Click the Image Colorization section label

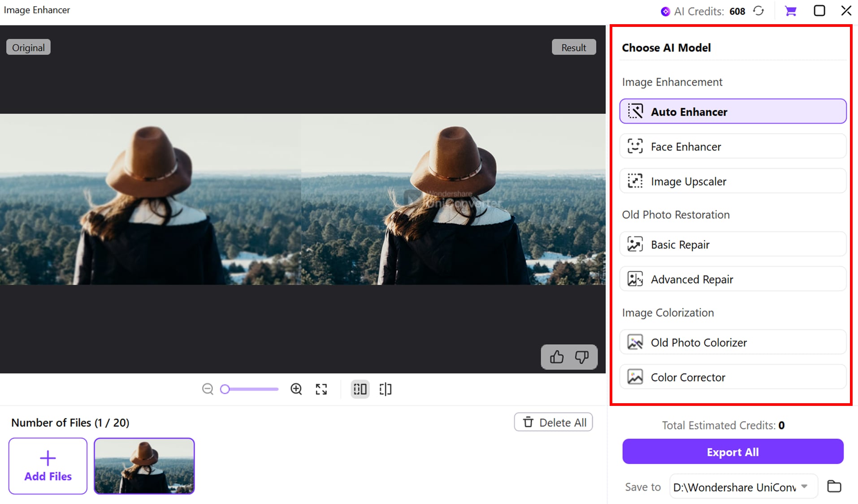coord(668,313)
